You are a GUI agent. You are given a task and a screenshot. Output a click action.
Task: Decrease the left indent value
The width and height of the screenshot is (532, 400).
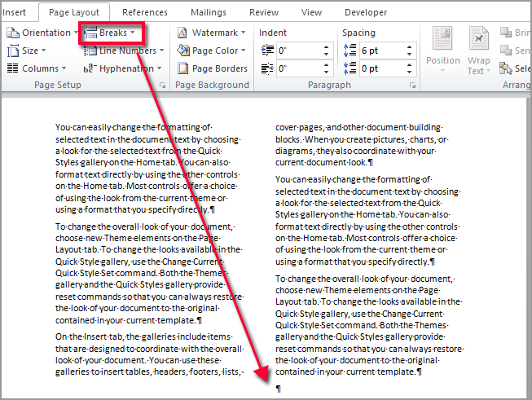tap(326, 55)
